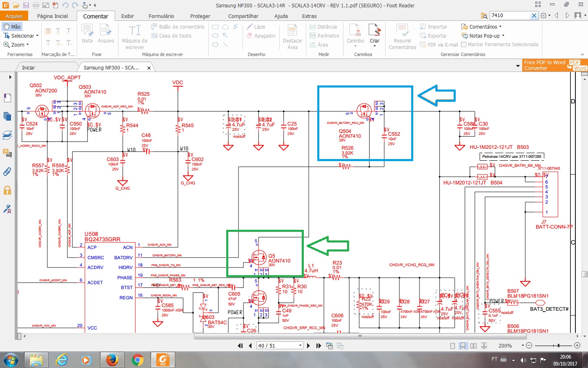Open the pages thumbnails panel in left sidebar

[x=7, y=116]
